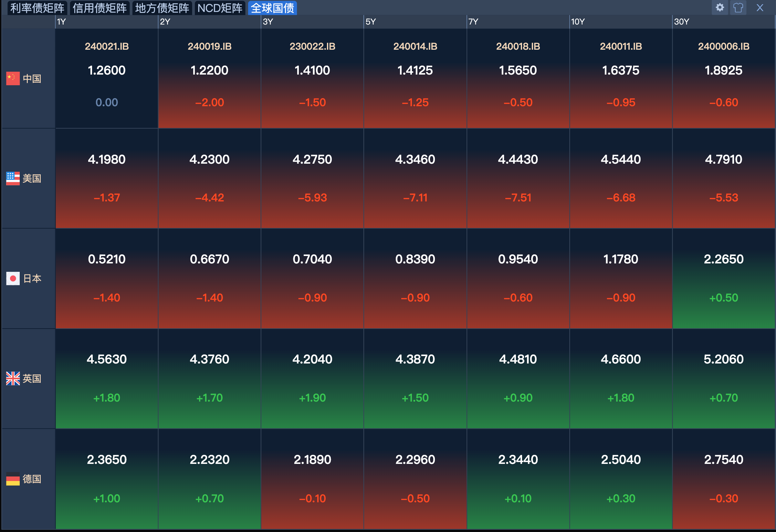
Task: Open bond code 240021.IB
Action: [x=107, y=46]
